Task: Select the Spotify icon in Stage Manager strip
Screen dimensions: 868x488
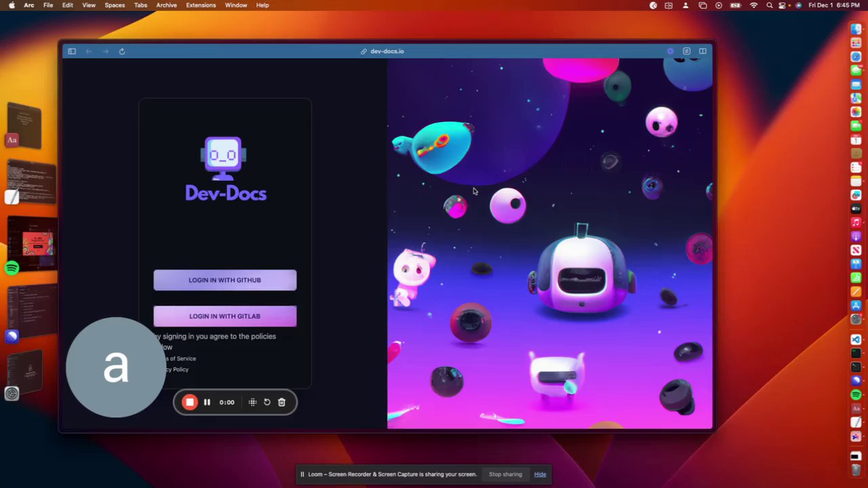Action: coord(12,268)
